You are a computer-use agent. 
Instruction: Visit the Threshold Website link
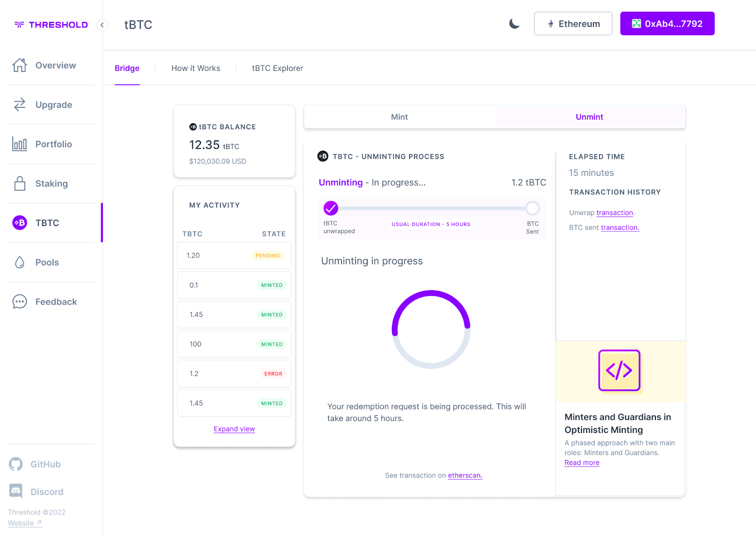point(25,523)
